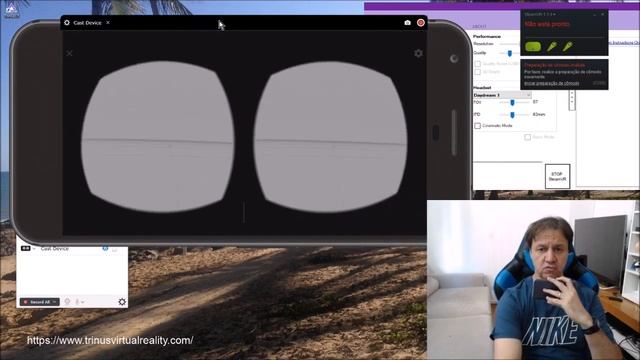Open settings gear in the recorder panel
Viewport: 640px width, 360px height.
(x=122, y=302)
